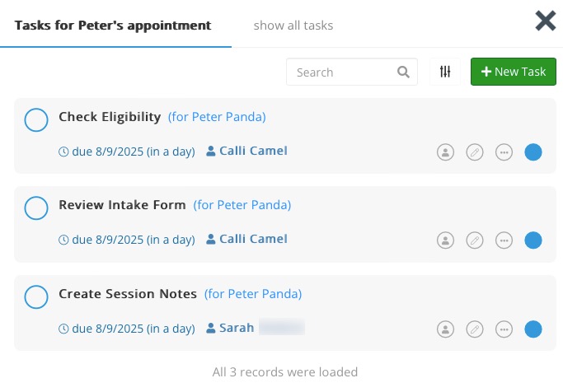Click assignee icon on Create Session Notes row
This screenshot has height=392, width=563.
click(445, 329)
